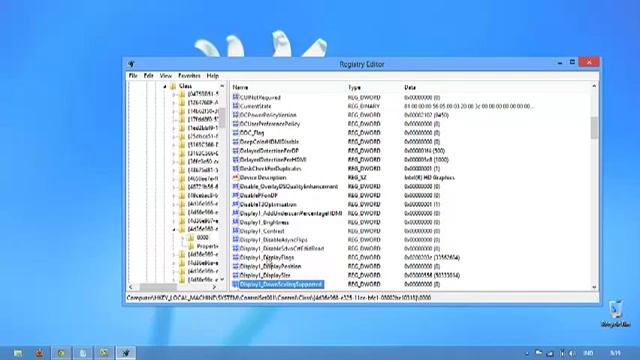Click the Device Description string value icon
The height and width of the screenshot is (360, 640).
[236, 178]
